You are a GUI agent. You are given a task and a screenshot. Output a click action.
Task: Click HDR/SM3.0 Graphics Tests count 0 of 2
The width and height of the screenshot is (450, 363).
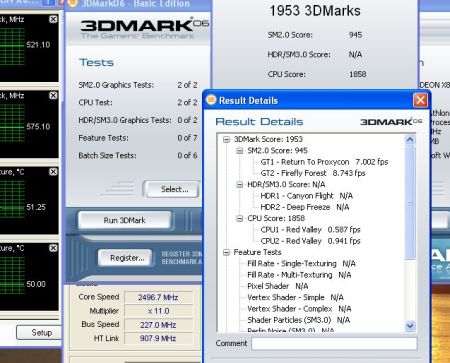coord(187,120)
